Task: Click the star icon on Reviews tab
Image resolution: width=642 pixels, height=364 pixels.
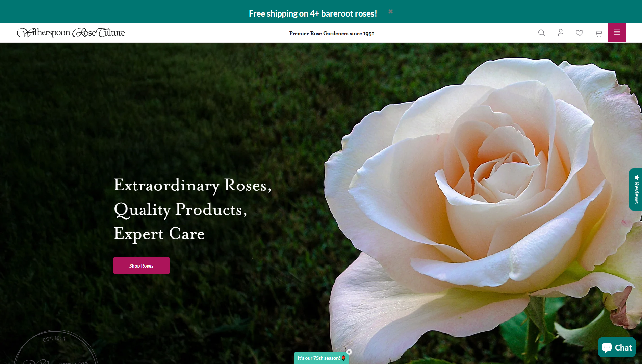Action: click(637, 177)
